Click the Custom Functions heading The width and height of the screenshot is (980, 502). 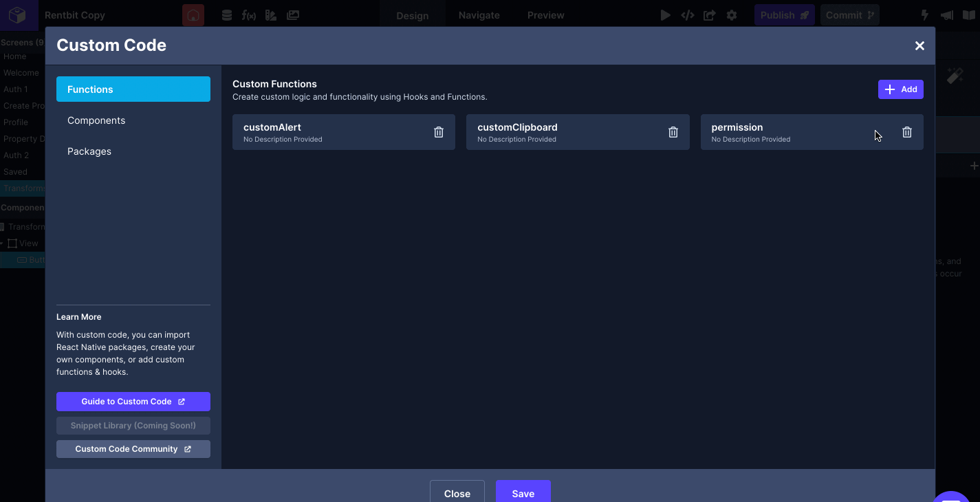[x=274, y=84]
